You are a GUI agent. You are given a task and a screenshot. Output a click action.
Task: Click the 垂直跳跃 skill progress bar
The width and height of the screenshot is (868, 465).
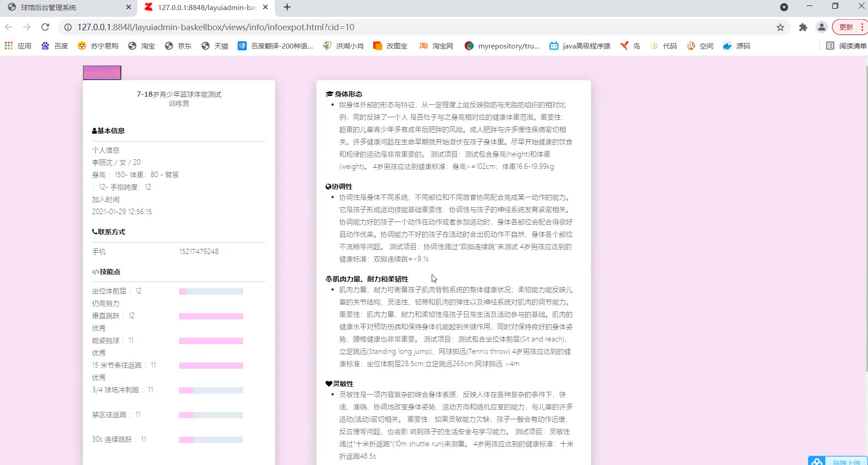(211, 316)
